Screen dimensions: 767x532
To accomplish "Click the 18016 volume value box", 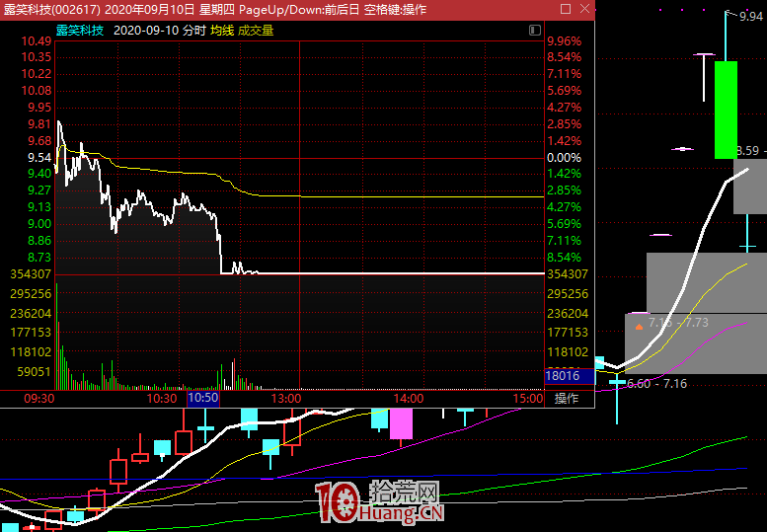I will [x=563, y=375].
